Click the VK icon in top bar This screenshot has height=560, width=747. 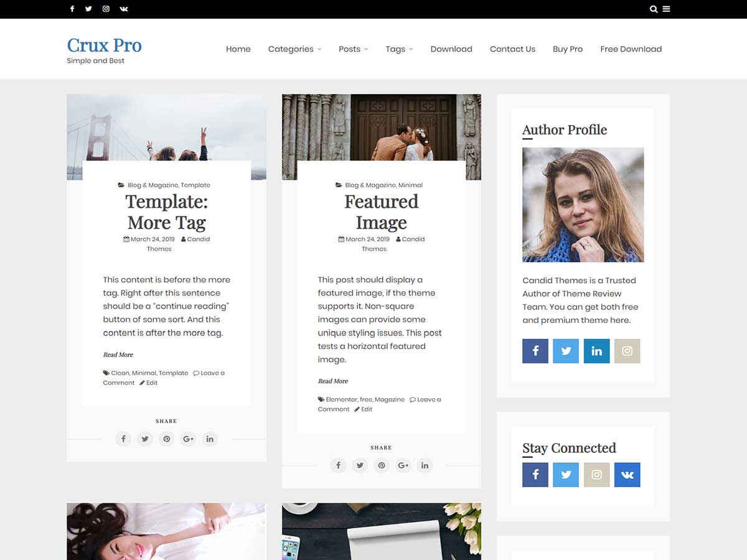point(124,9)
